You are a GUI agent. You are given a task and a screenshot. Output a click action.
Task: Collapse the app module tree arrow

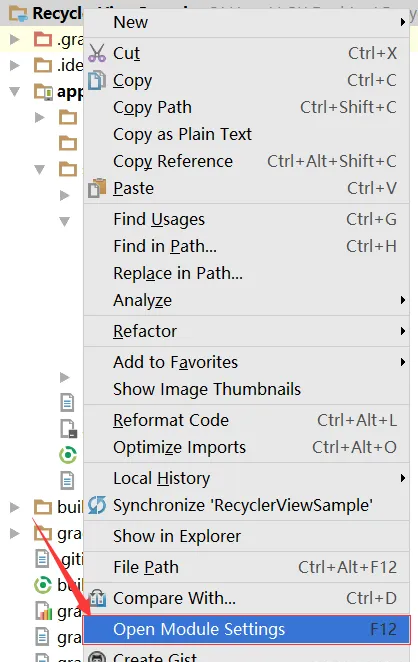[x=15, y=91]
